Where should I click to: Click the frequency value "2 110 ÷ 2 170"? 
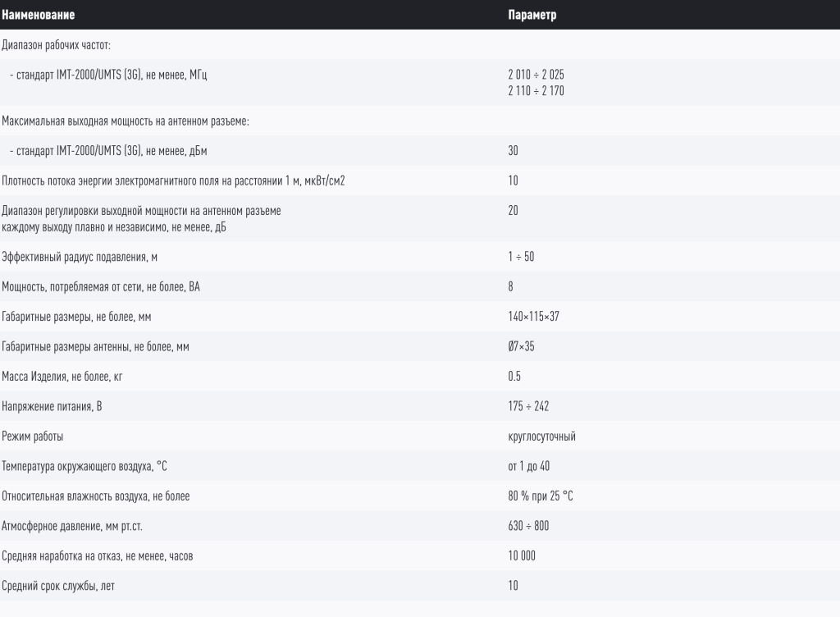[536, 90]
